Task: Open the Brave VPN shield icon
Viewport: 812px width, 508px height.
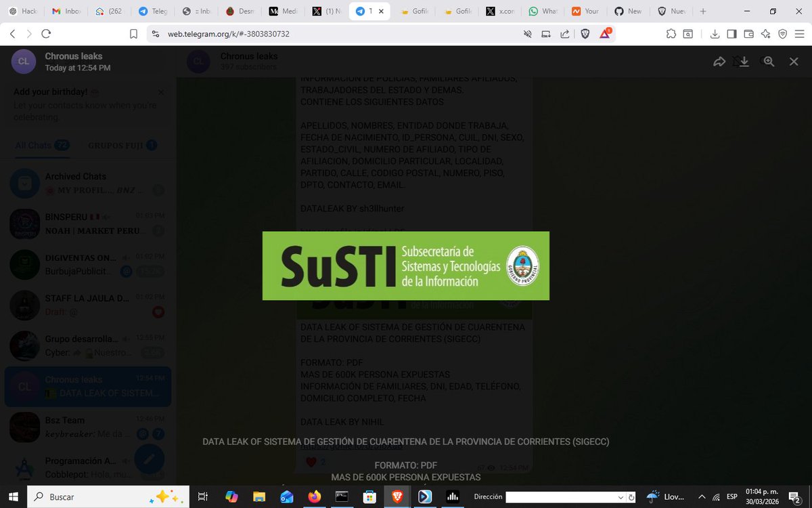Action: point(782,34)
